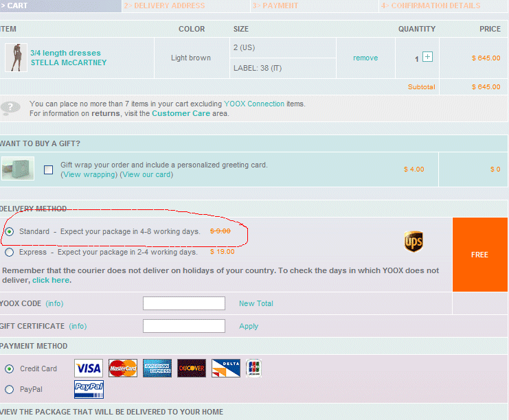The width and height of the screenshot is (509, 420).
Task: Open the dress product thumbnail
Action: pyautogui.click(x=16, y=58)
